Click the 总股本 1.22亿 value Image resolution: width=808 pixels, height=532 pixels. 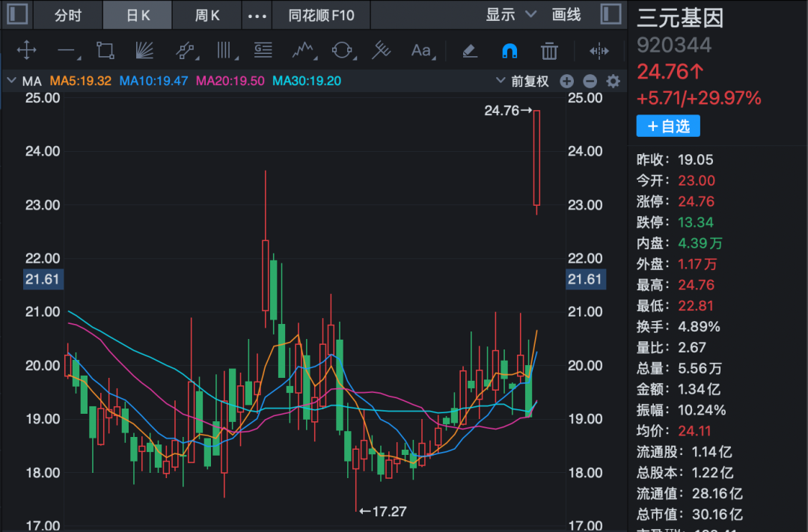pyautogui.click(x=712, y=473)
